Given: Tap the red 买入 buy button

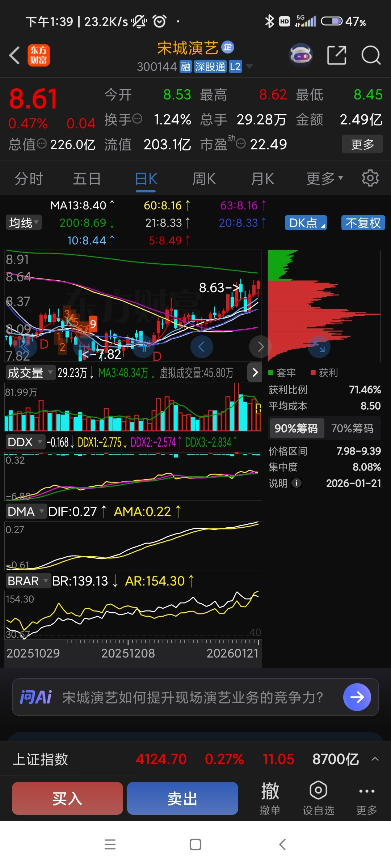Looking at the screenshot, I should [67, 798].
